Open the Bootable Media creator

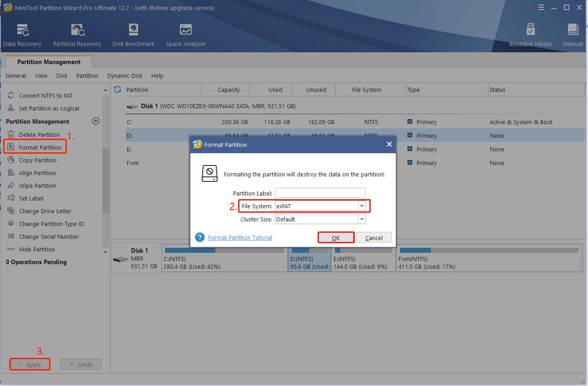tap(530, 34)
